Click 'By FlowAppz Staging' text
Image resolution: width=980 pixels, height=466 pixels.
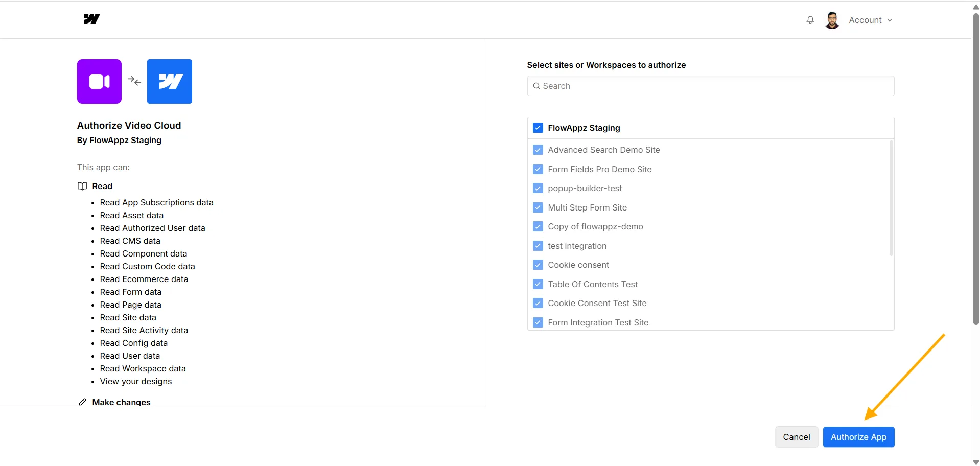click(x=119, y=140)
